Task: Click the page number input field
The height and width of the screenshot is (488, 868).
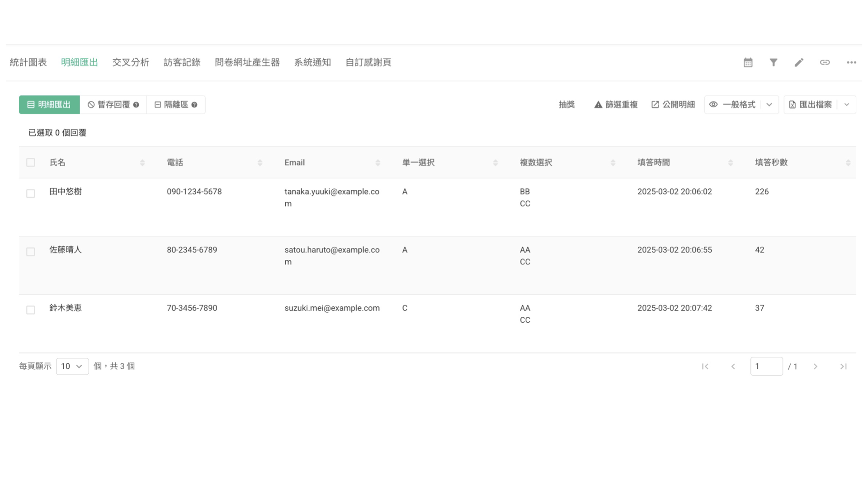Action: (767, 366)
